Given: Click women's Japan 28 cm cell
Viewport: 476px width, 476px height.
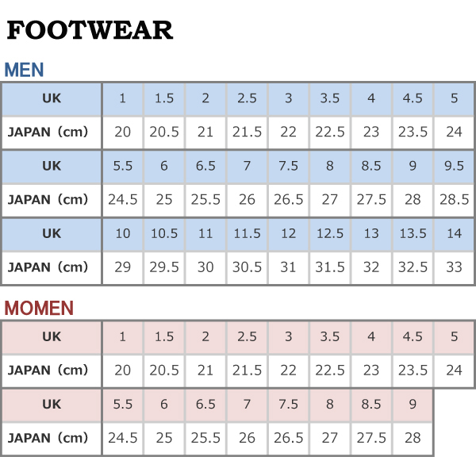Looking at the screenshot, I should (x=413, y=438).
